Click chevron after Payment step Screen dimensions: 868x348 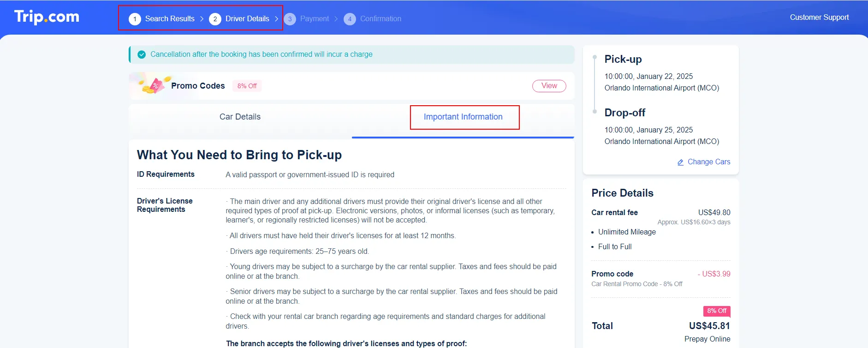click(x=336, y=19)
